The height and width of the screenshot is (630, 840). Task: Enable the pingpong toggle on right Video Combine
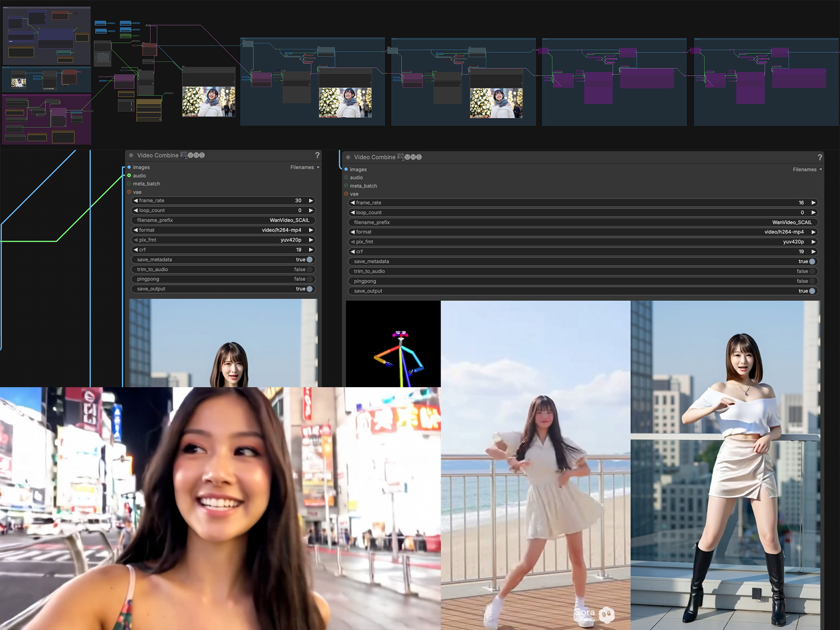(x=812, y=281)
